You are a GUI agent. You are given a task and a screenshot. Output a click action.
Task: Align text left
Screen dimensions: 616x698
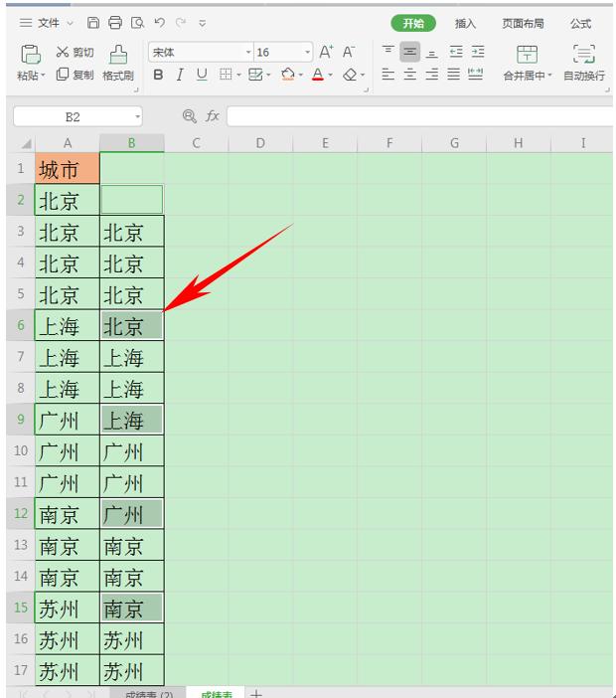(387, 74)
